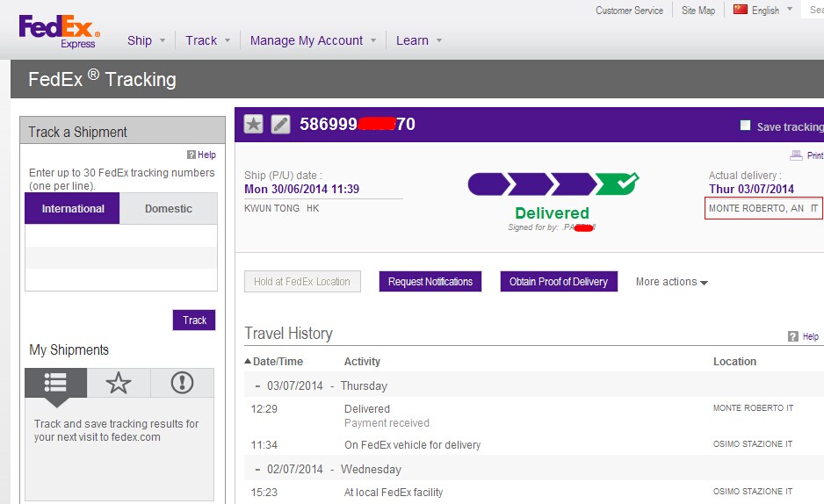Click the China flag language icon
This screenshot has width=824, height=504.
741,10
